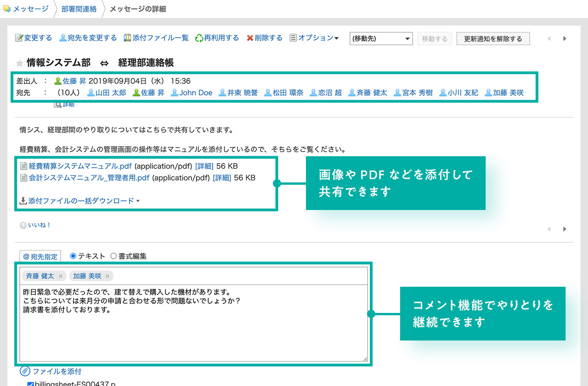Select the テキスト radio button
Viewport: 588px width, 386px height.
(x=73, y=256)
